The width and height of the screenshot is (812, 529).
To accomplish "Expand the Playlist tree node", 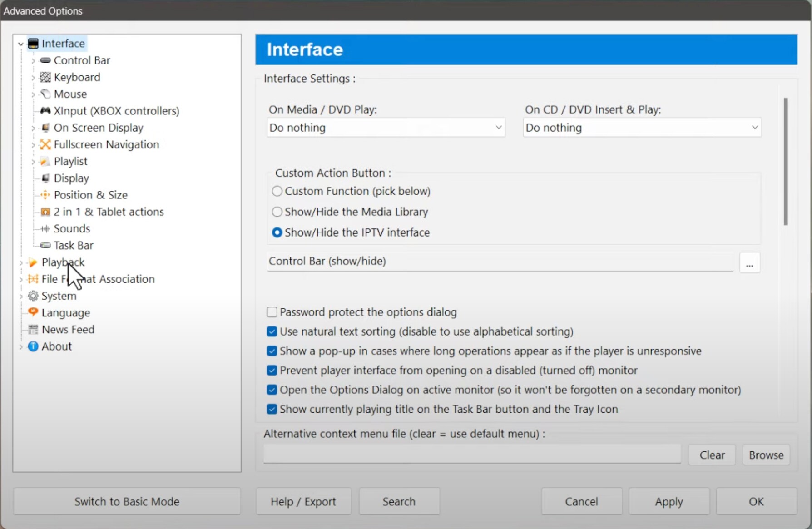I will (x=33, y=162).
